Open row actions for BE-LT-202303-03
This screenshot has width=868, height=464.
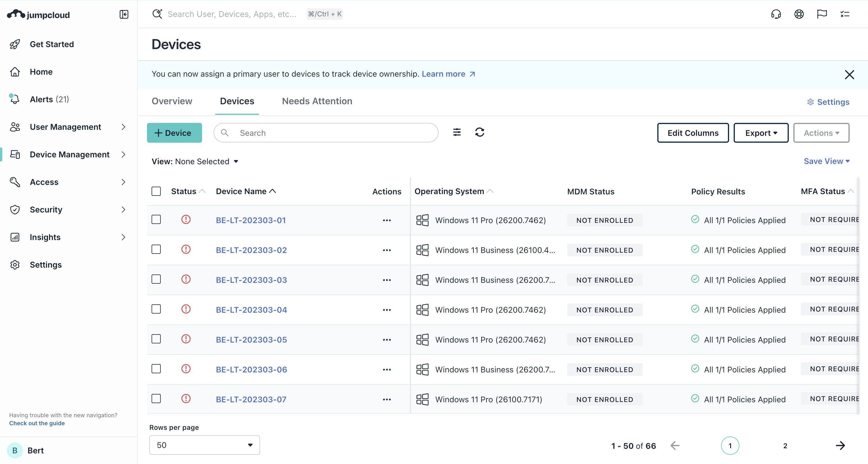tap(386, 280)
